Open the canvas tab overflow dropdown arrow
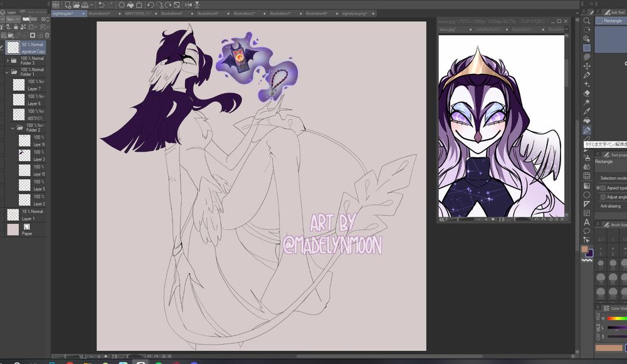627x364 pixels. 577,13
